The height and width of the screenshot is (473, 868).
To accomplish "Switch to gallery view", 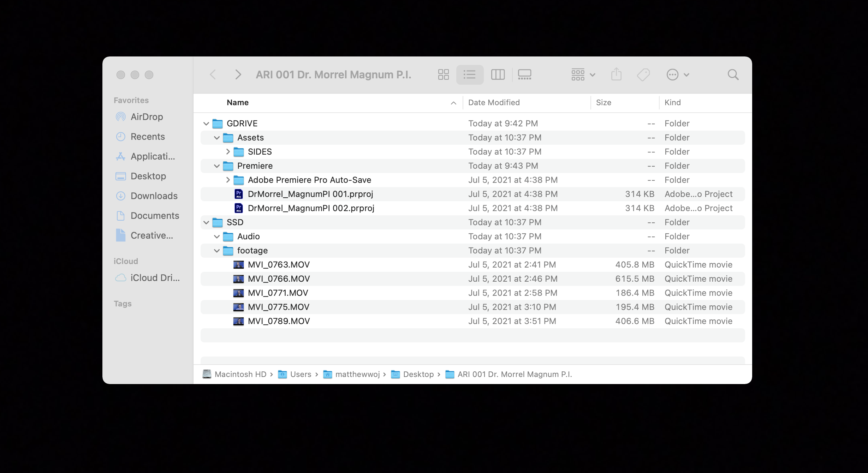I will 524,74.
